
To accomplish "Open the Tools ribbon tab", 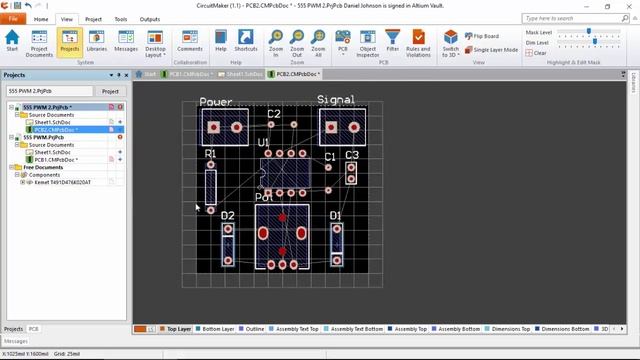I will coord(120,19).
